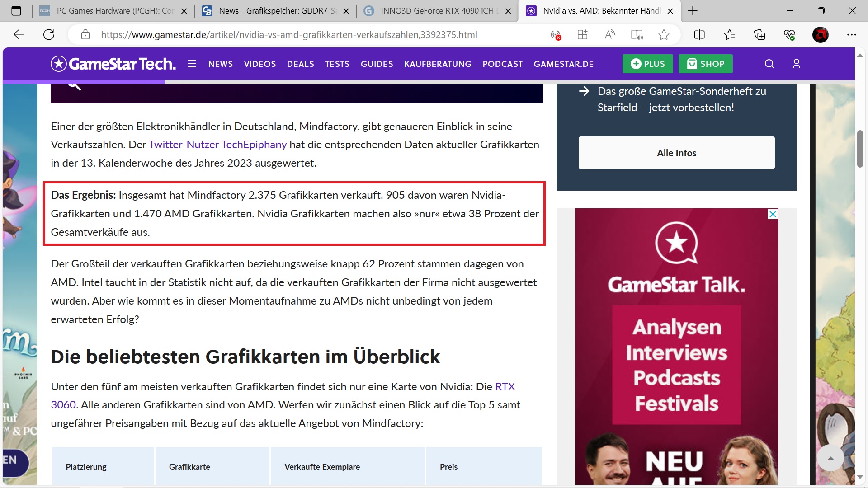868x488 pixels.
Task: Click the URL address bar field
Action: [x=289, y=35]
